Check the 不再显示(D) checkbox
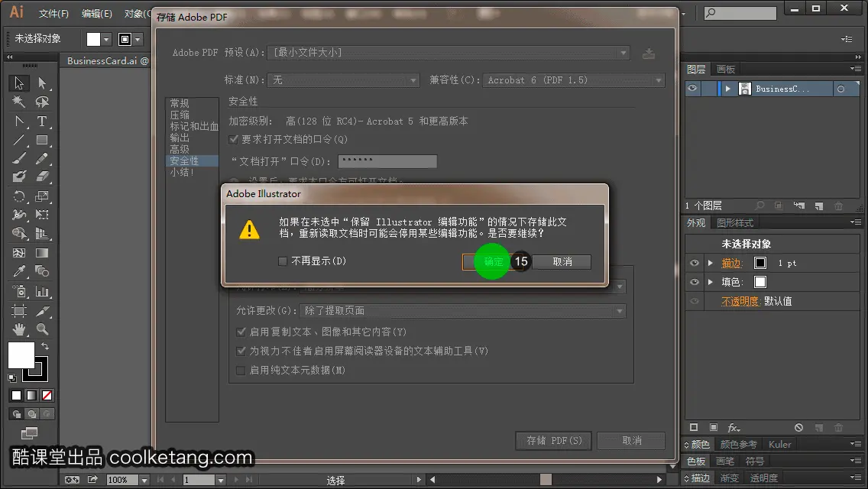 coord(282,261)
